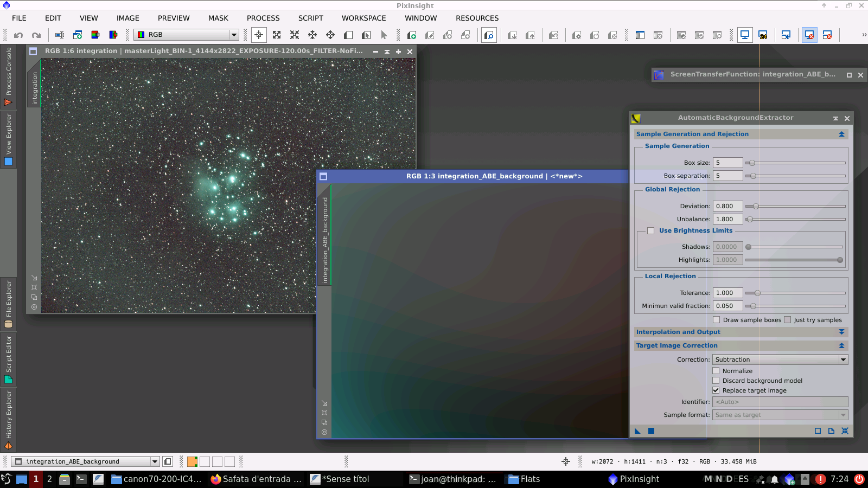Select the new instance triangle icon in ABE

(x=637, y=431)
